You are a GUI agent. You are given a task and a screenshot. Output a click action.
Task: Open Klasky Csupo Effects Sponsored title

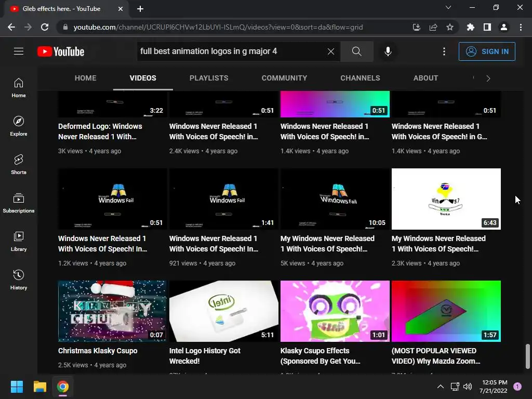tap(320, 356)
